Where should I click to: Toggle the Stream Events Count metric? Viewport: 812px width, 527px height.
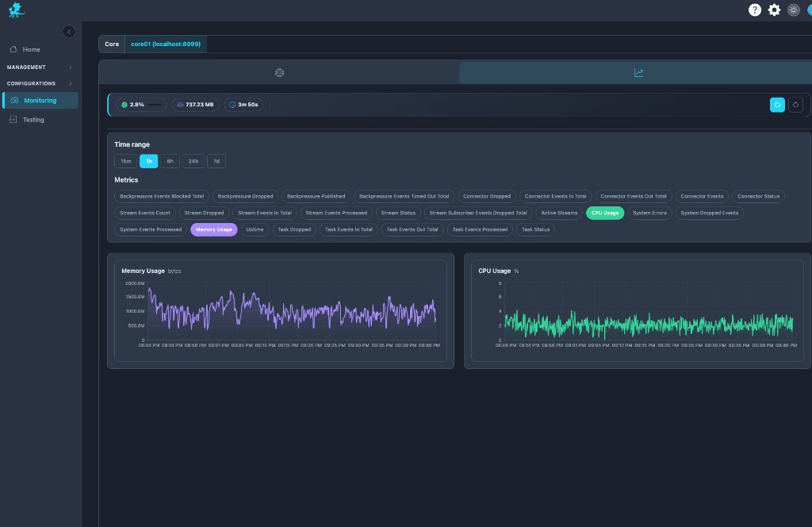[145, 213]
